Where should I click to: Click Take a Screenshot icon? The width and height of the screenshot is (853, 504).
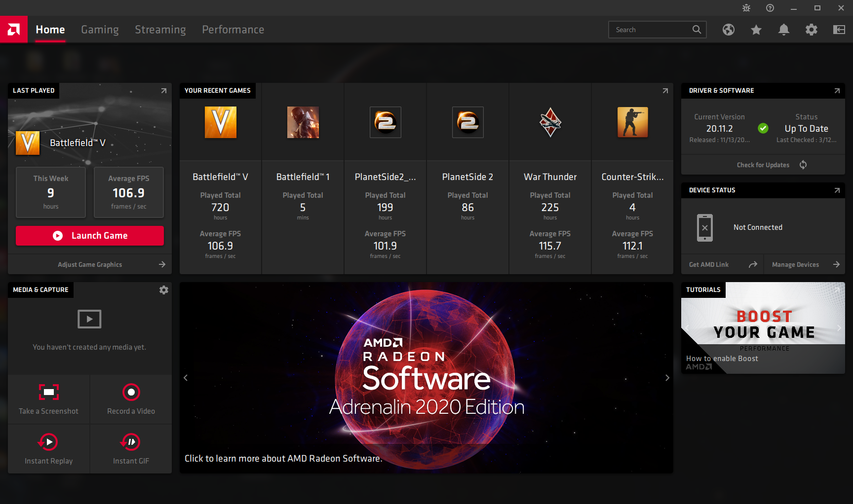point(49,393)
